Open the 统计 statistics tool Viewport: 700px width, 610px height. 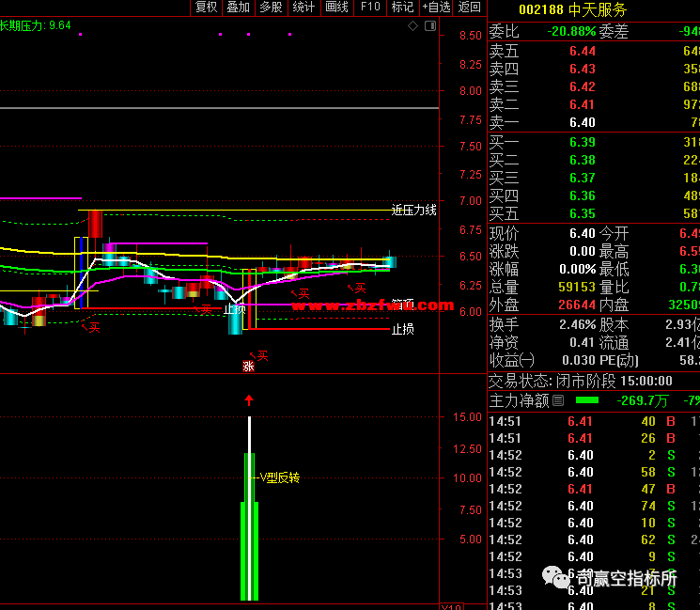tap(304, 8)
